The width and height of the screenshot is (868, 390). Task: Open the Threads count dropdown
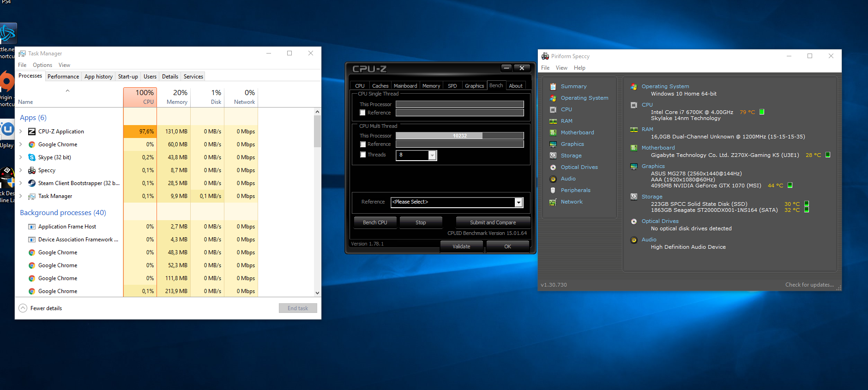[432, 155]
